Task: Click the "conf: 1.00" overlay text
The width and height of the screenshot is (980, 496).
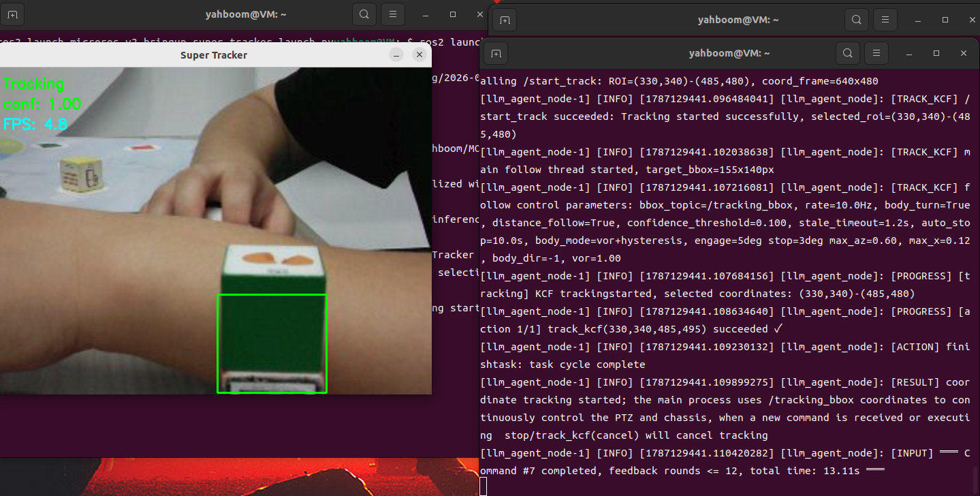Action: 42,104
